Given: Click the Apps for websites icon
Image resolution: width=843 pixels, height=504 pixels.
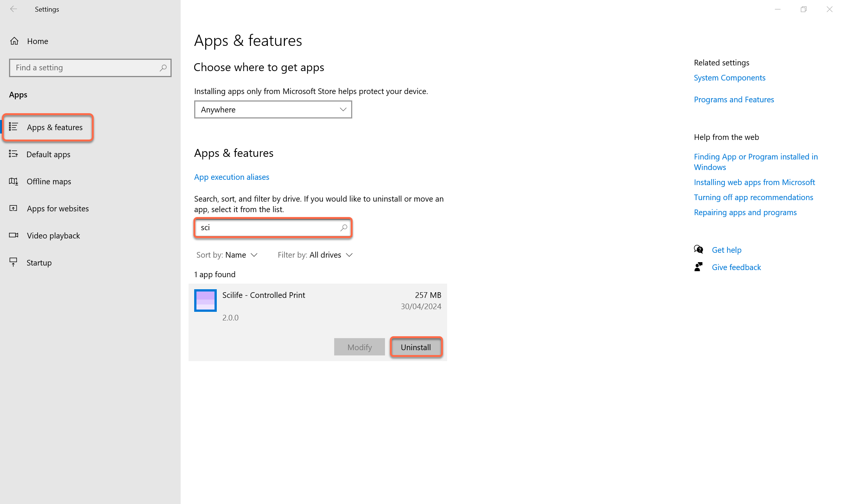Looking at the screenshot, I should 14,208.
